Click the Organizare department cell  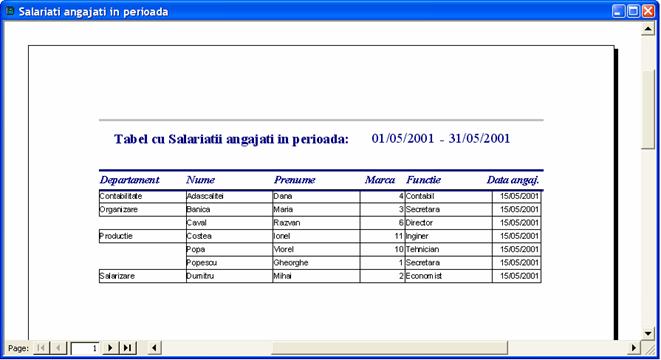click(x=142, y=210)
